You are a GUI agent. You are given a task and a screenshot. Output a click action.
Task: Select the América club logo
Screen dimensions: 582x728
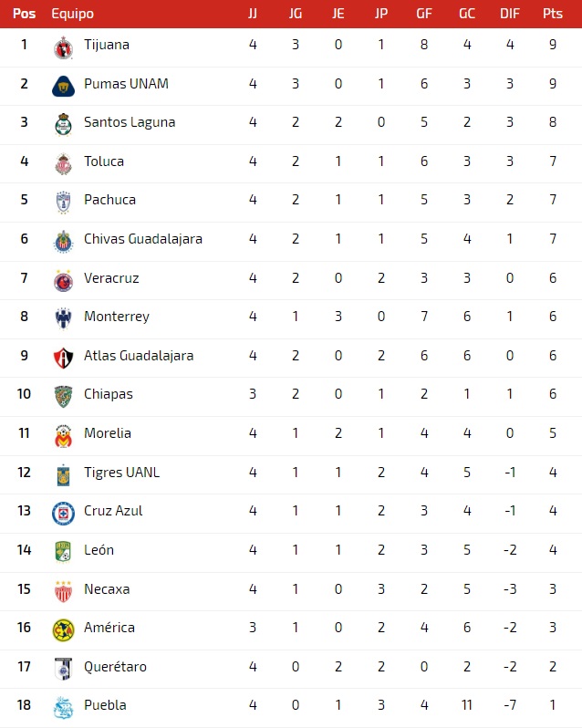pos(63,630)
